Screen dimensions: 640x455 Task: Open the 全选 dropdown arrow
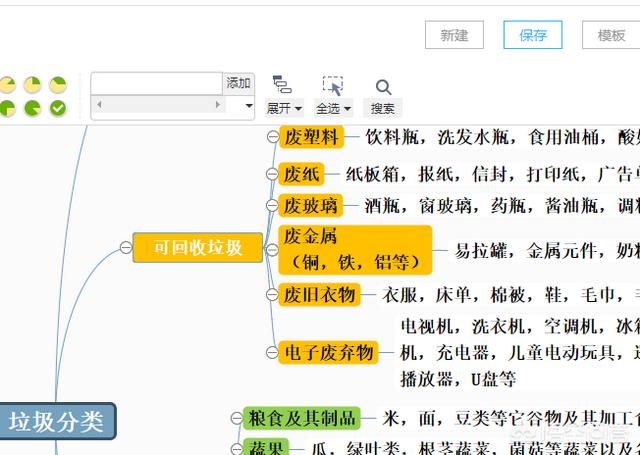point(347,109)
